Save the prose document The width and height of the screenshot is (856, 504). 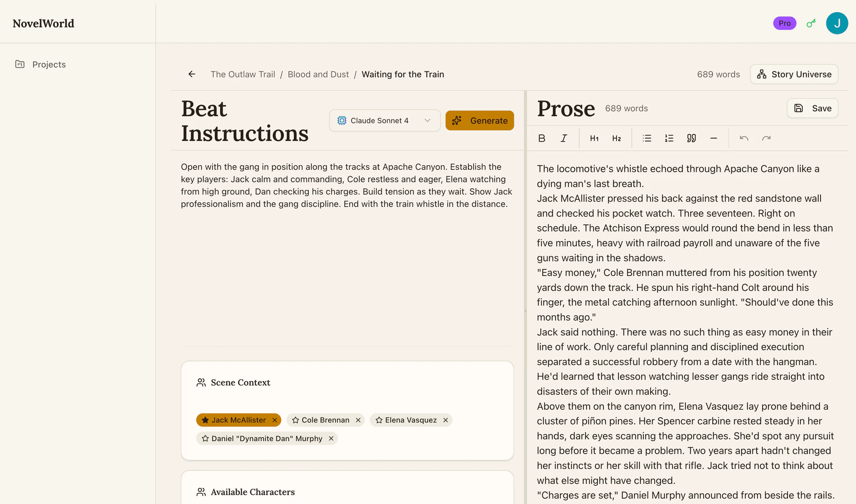point(812,108)
